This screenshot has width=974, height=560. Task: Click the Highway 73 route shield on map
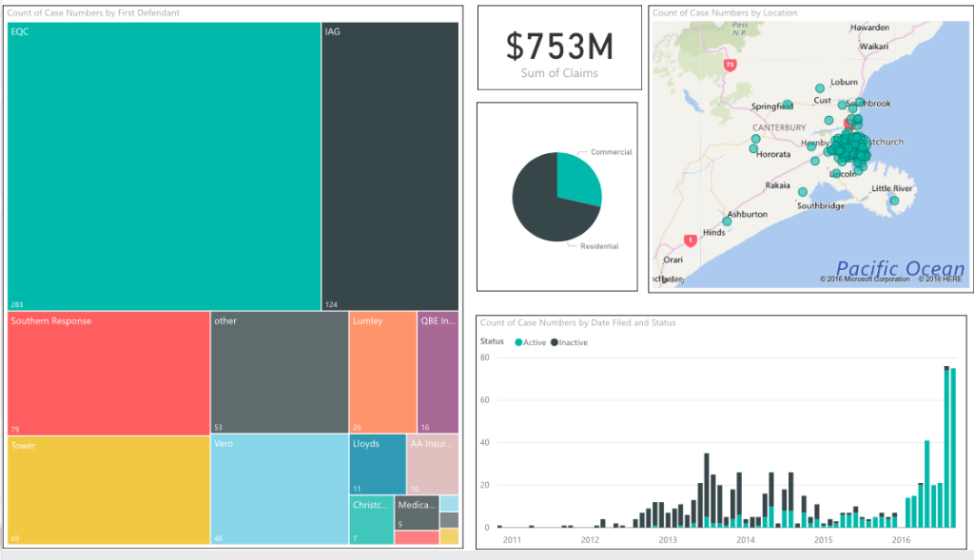point(730,65)
